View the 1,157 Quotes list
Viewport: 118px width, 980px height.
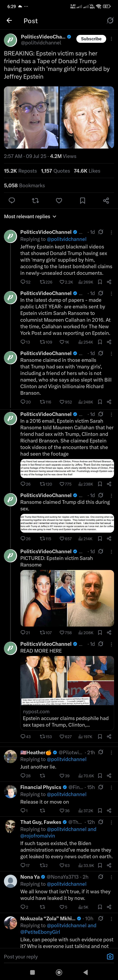coord(55,171)
